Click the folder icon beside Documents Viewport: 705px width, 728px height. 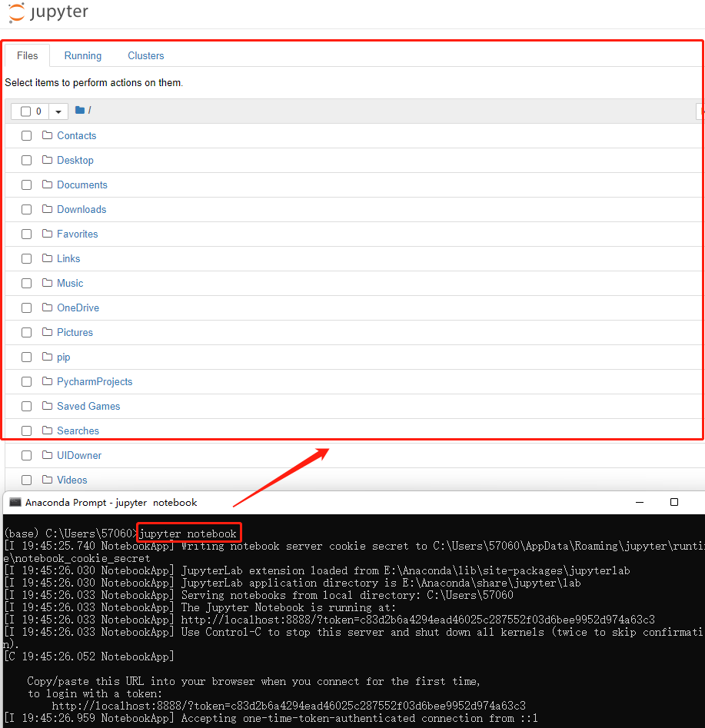click(x=47, y=184)
